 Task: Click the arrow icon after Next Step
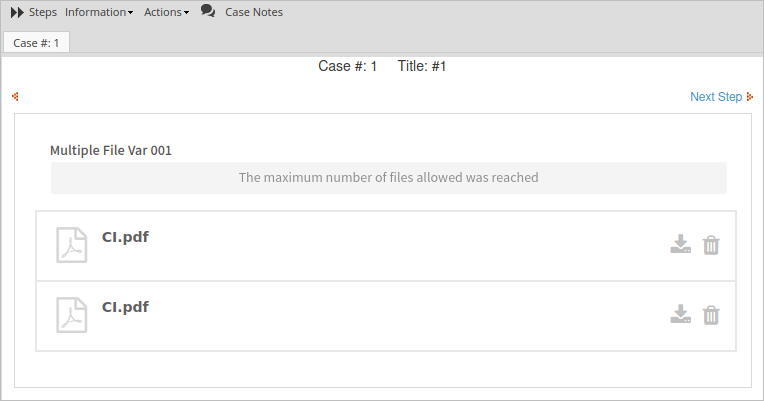750,97
